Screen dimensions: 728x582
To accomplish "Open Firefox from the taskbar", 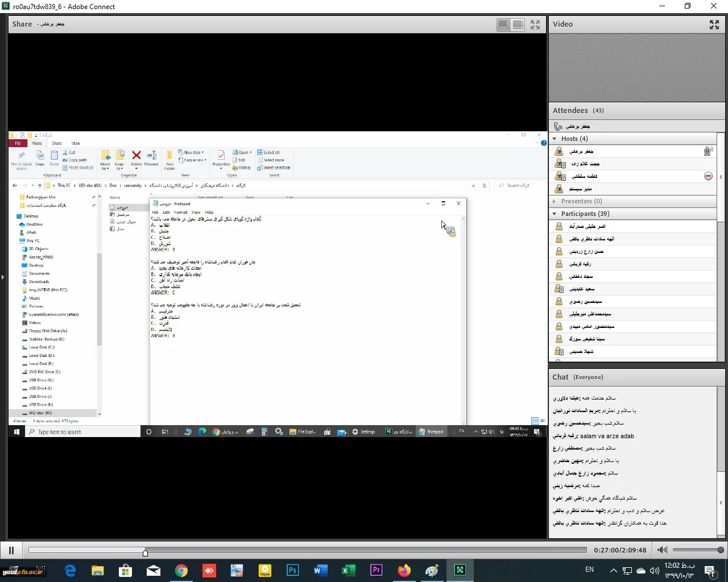I will coord(404,570).
